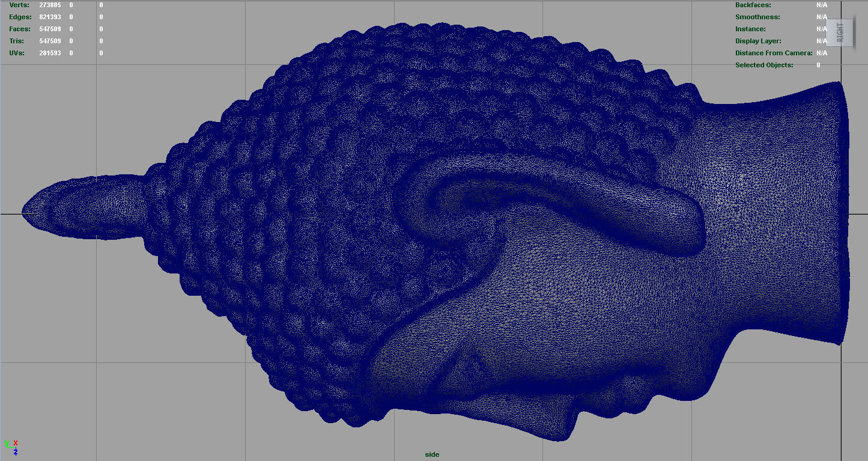This screenshot has height=461, width=868.
Task: Click the UV count value 281593
Action: click(50, 53)
